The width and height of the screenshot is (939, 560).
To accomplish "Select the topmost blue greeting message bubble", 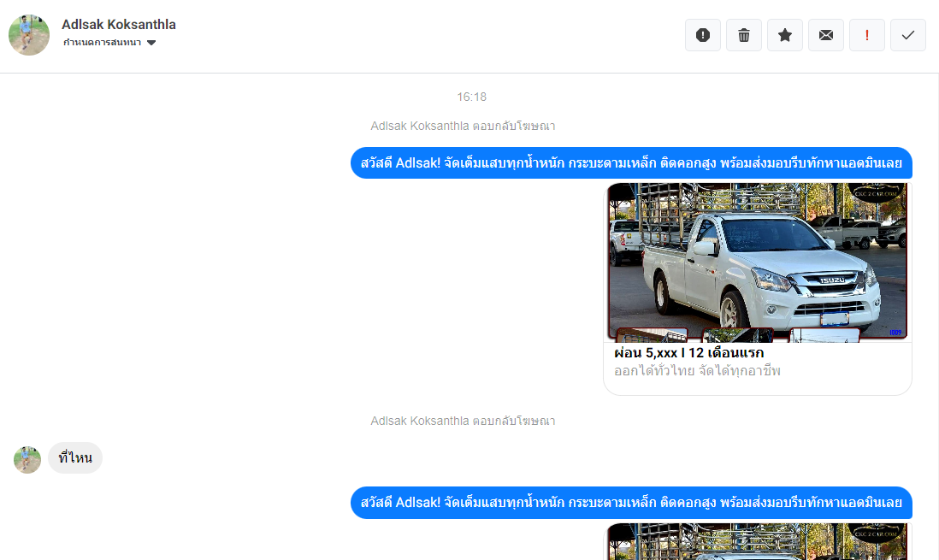I will tap(631, 163).
